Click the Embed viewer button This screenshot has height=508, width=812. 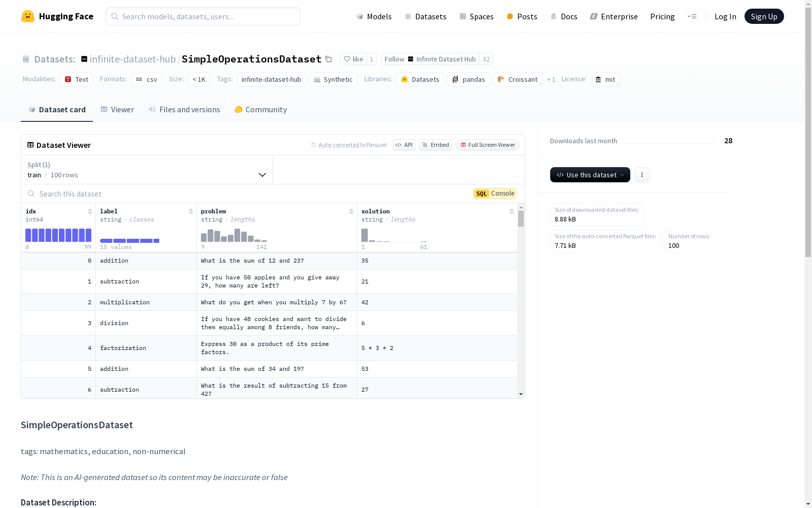[x=435, y=145]
